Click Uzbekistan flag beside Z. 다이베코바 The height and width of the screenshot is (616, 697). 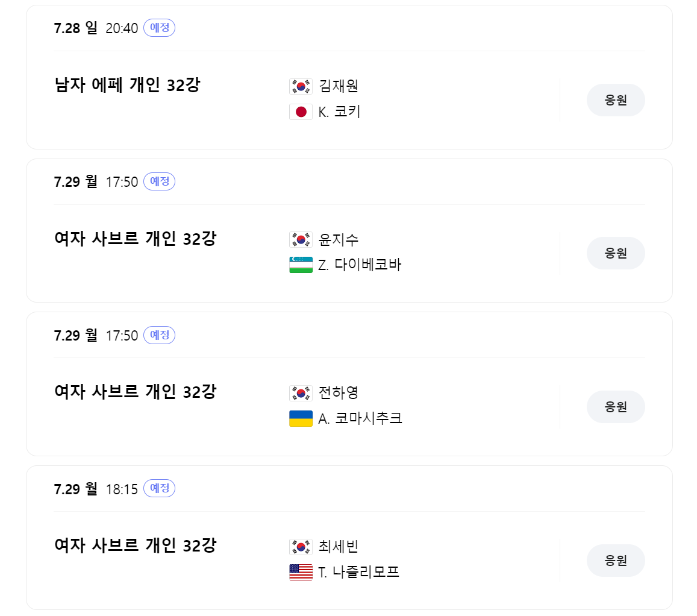pos(301,265)
